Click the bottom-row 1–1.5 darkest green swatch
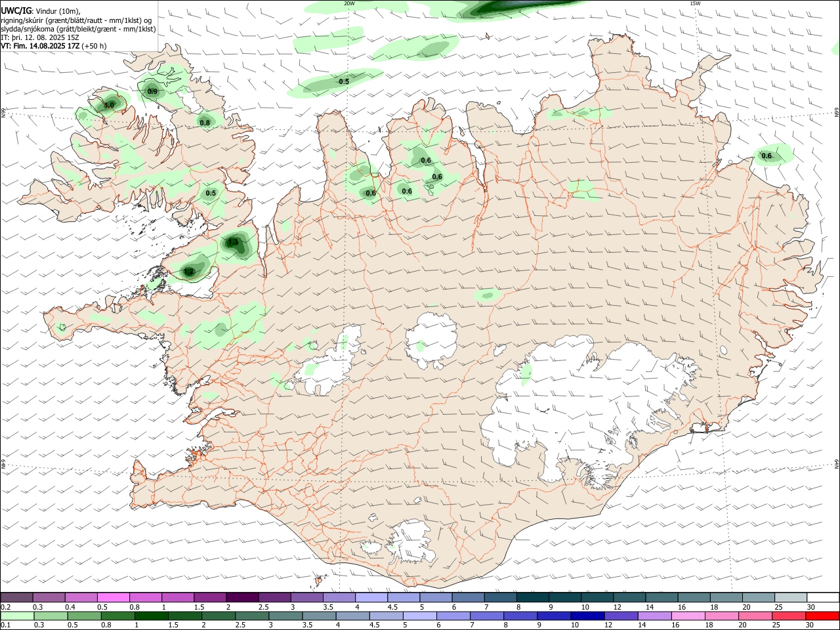This screenshot has width=840, height=630. click(152, 616)
